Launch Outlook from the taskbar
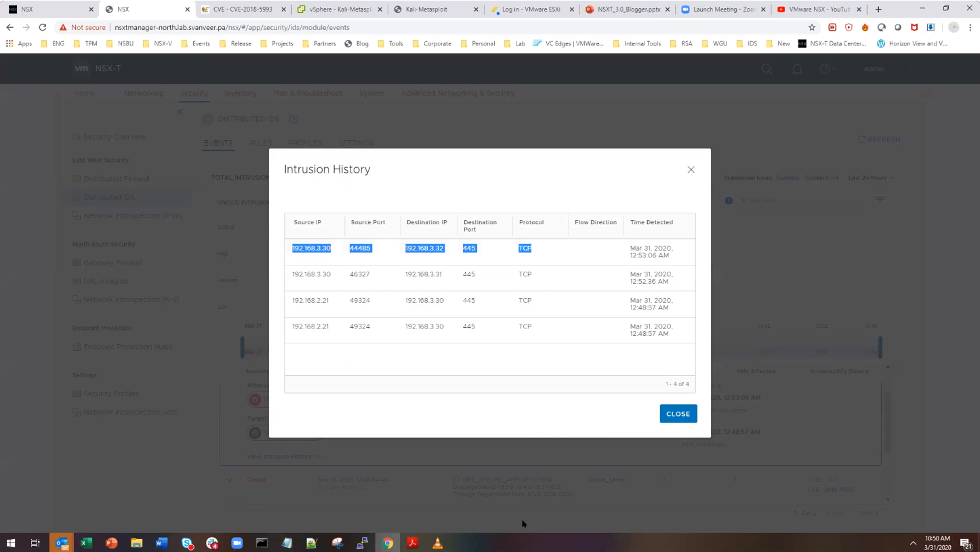The image size is (980, 552). pos(62,543)
